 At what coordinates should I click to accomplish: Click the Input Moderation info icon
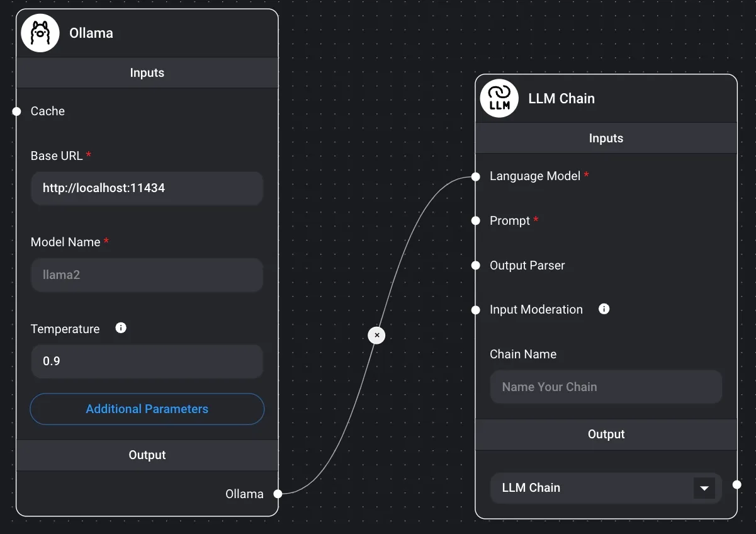tap(604, 309)
